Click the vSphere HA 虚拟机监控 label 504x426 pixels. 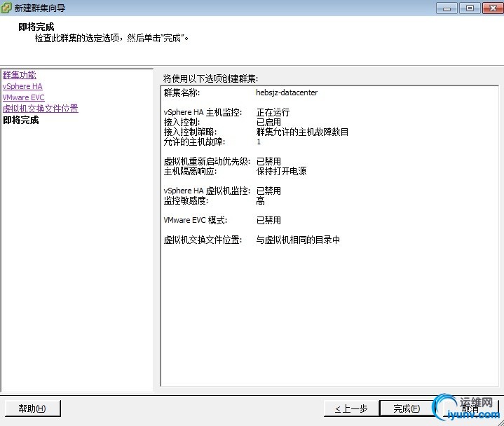[207, 191]
